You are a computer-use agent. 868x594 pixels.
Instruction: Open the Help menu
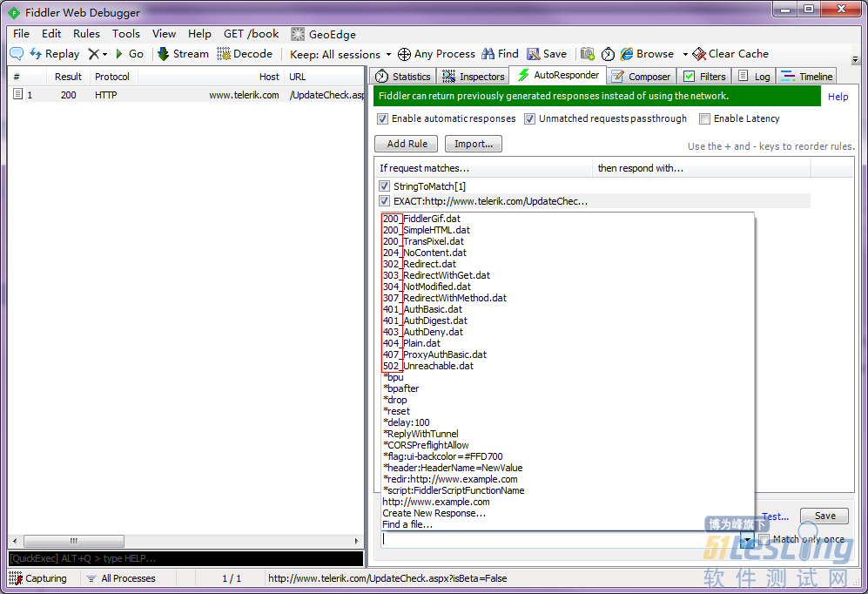point(199,34)
